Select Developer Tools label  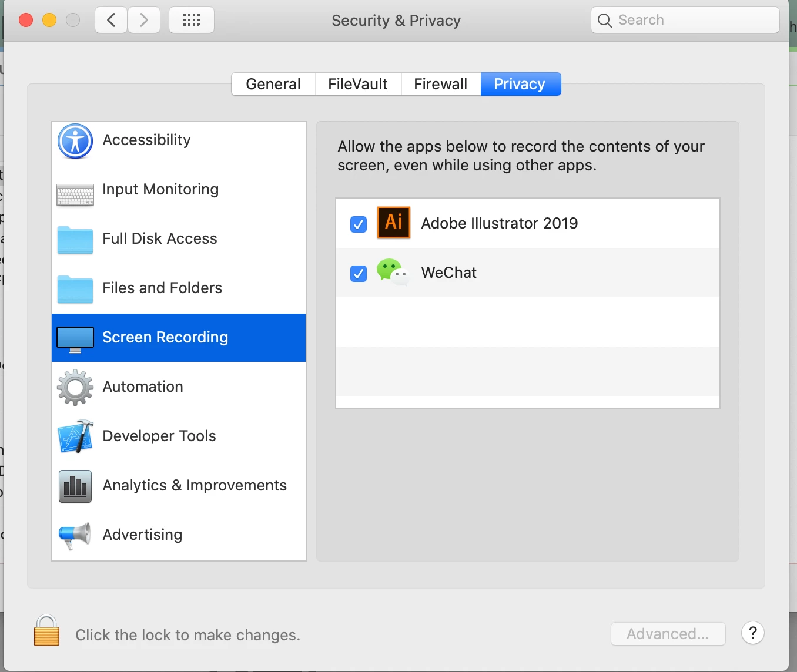coord(159,436)
